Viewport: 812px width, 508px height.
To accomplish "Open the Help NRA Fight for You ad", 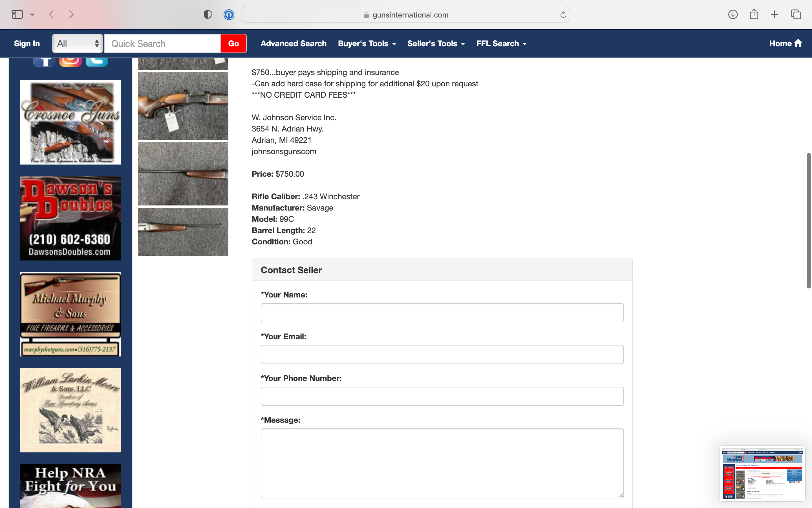I will click(x=70, y=486).
